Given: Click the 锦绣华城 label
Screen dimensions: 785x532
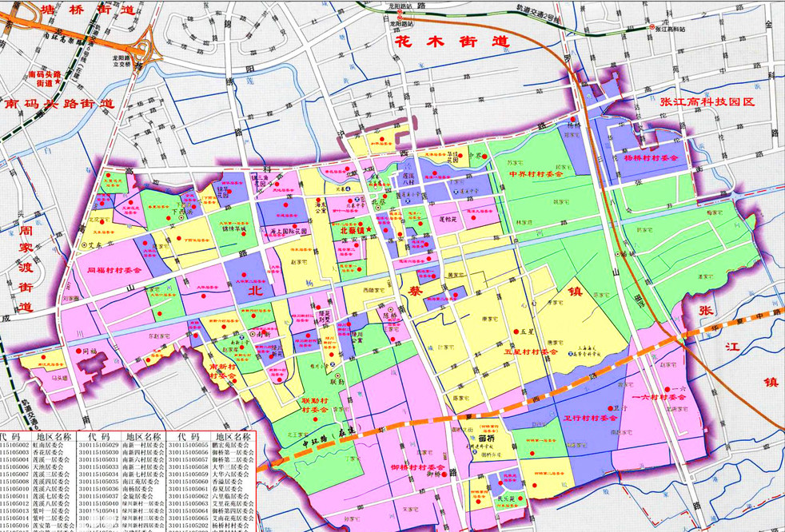Looking at the screenshot, I should pos(235,229).
